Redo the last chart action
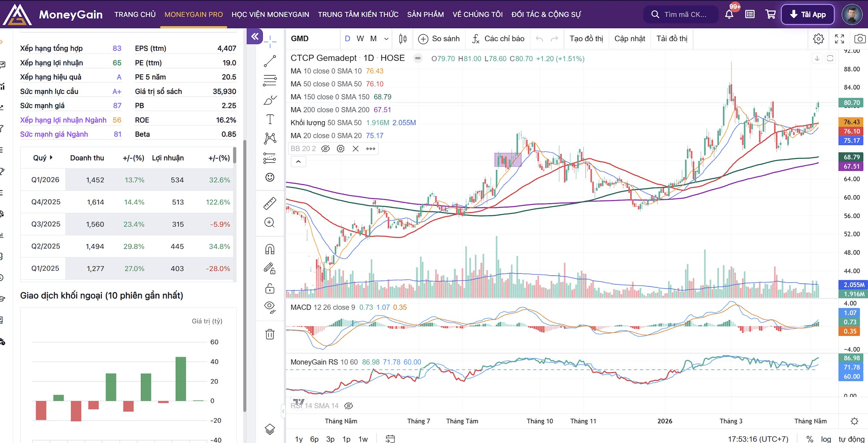 [554, 39]
